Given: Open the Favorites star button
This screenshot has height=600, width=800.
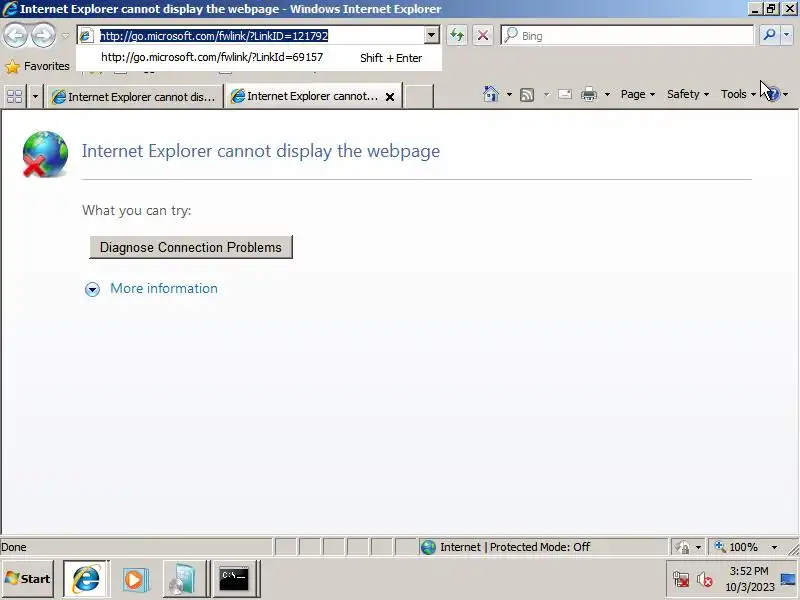Looking at the screenshot, I should pyautogui.click(x=37, y=66).
